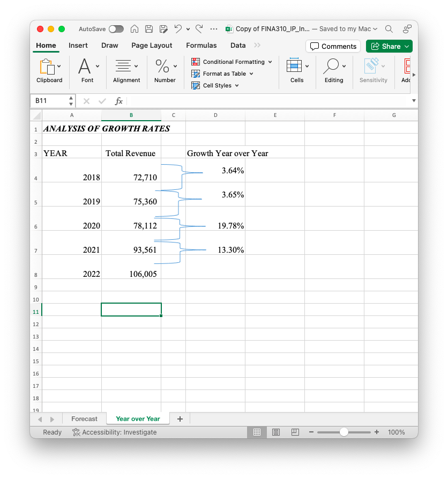Cancel formula entry with X icon
448x478 pixels.
click(x=86, y=101)
